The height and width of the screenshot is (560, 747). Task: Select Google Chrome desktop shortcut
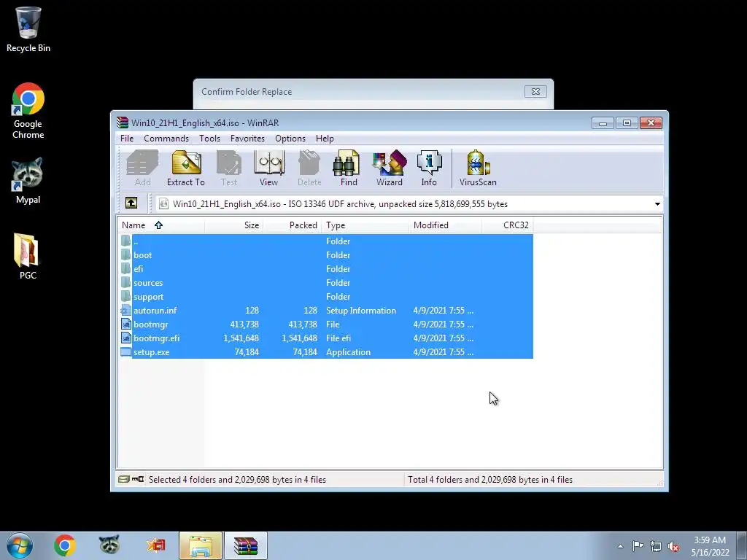[x=28, y=111]
